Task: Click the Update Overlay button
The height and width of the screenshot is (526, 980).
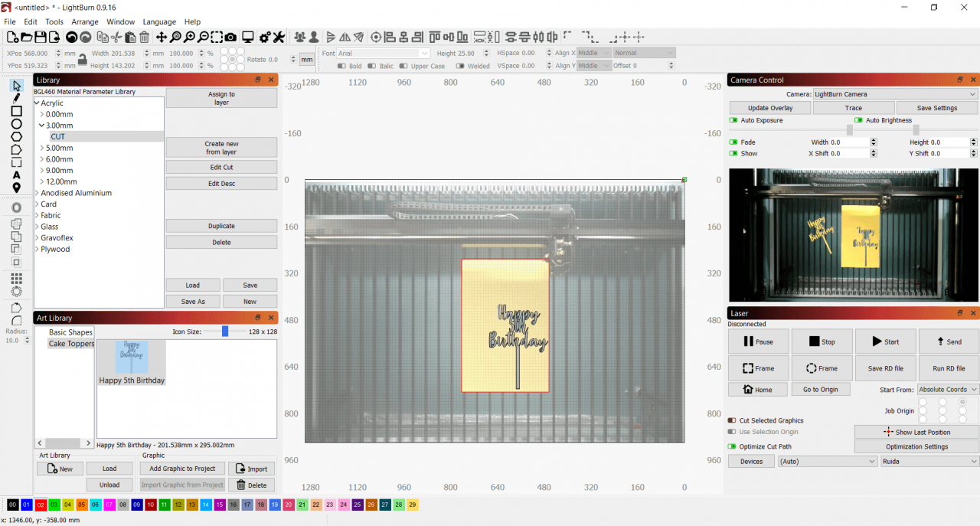Action: click(769, 107)
